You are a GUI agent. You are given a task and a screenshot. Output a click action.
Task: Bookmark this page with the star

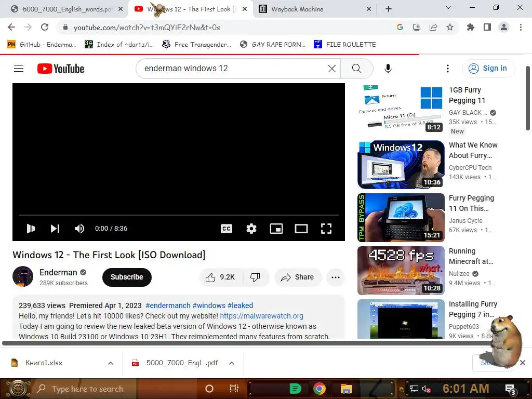pos(450,27)
